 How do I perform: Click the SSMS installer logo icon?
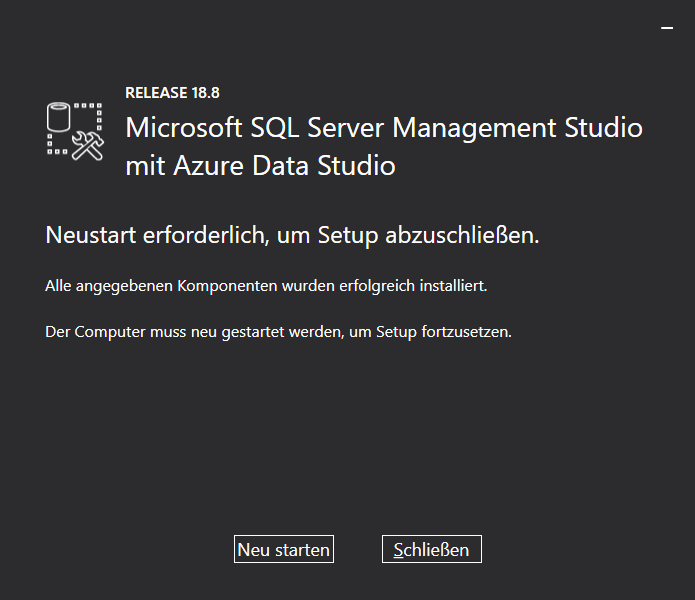click(75, 130)
